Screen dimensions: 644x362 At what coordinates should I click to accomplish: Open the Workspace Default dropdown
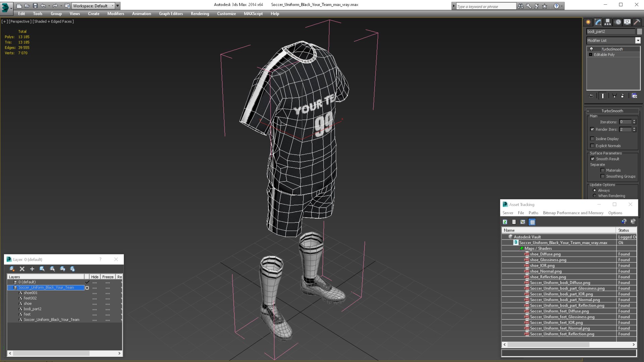93,6
